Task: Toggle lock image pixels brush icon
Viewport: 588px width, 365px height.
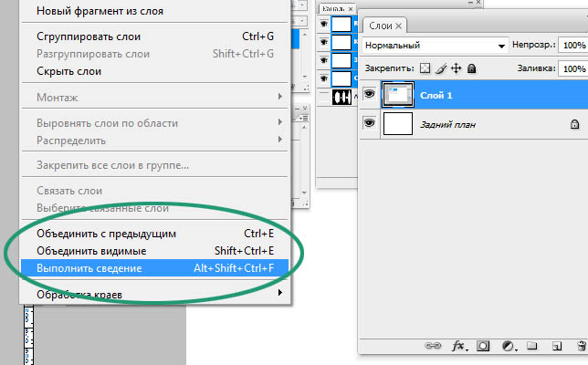Action: (439, 68)
